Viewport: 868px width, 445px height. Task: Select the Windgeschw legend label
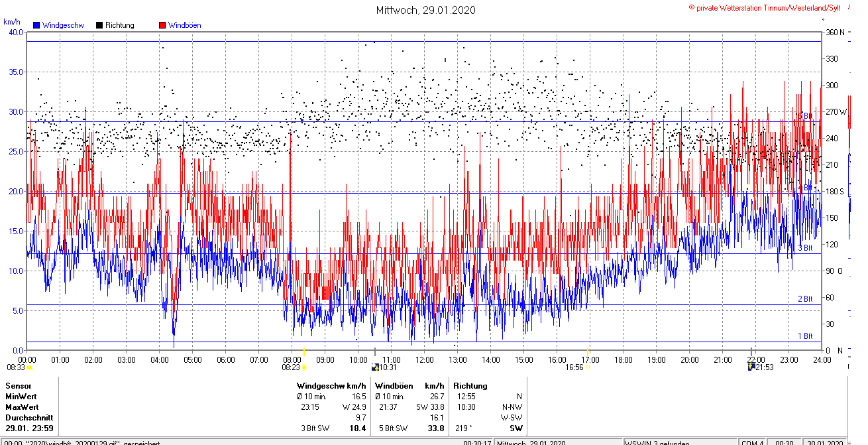pyautogui.click(x=63, y=25)
